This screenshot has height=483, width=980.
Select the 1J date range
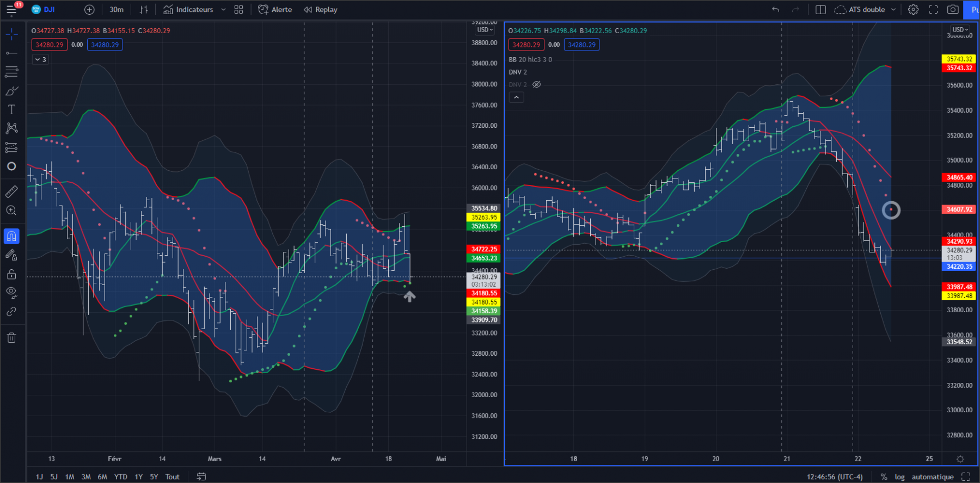pos(39,477)
